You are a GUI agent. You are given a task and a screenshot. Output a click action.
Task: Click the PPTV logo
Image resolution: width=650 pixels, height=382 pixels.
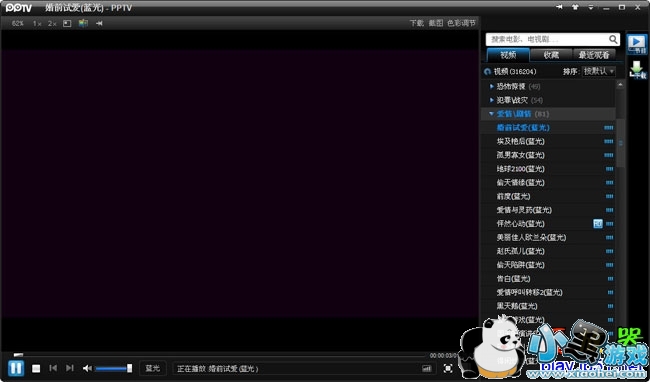pos(19,7)
